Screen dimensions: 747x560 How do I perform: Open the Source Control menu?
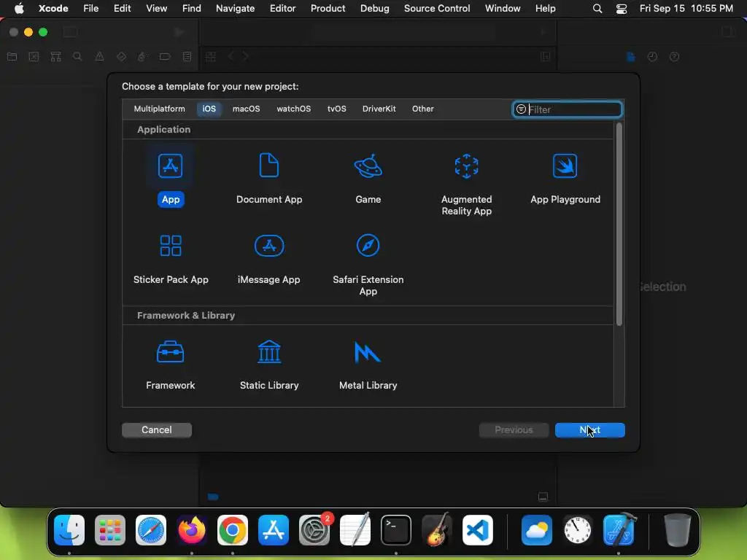point(437,8)
